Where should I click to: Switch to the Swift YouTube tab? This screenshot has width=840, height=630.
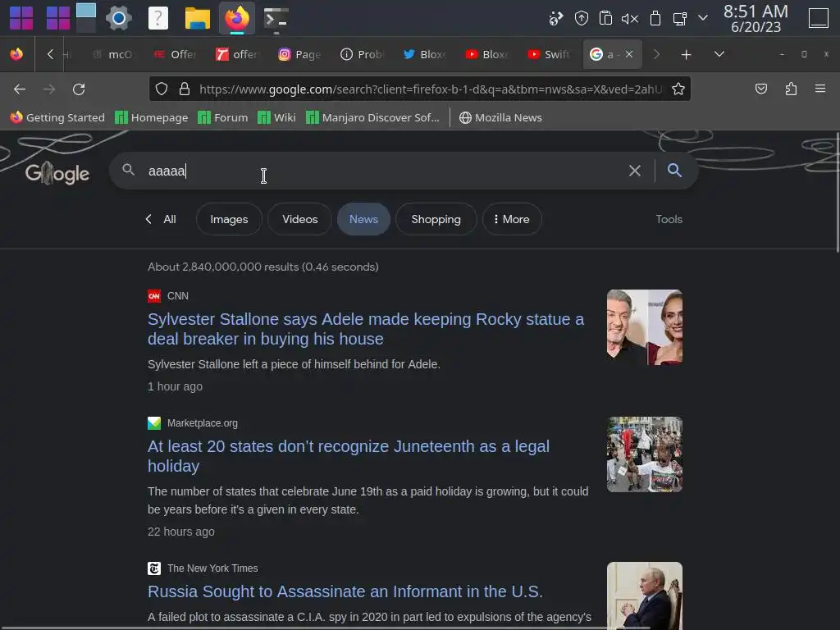coord(549,54)
